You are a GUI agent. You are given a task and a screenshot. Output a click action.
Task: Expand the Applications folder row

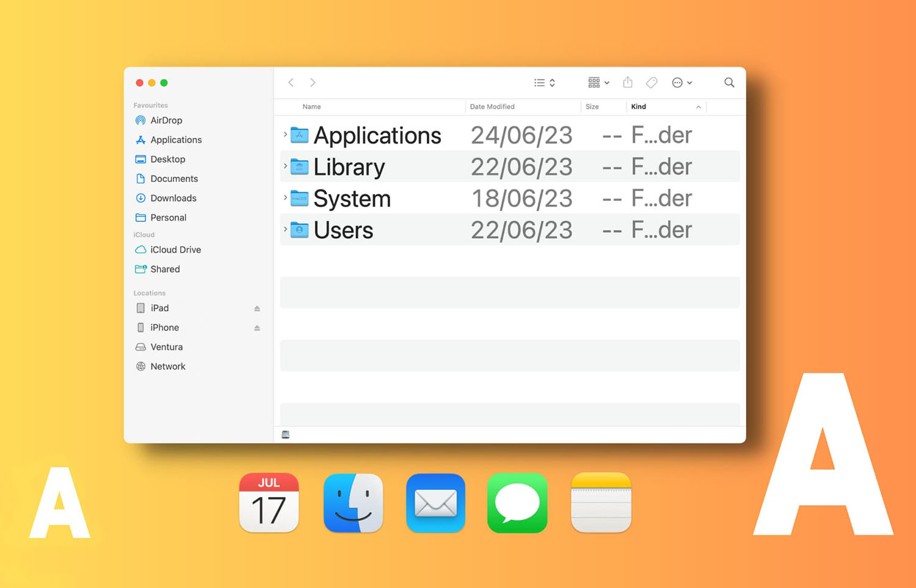point(285,134)
